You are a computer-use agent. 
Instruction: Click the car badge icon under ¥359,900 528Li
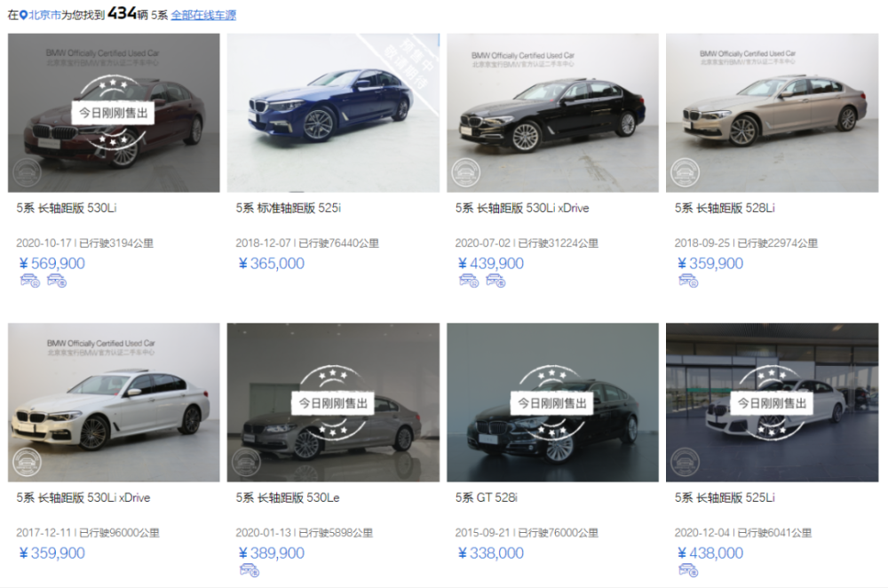tap(688, 281)
